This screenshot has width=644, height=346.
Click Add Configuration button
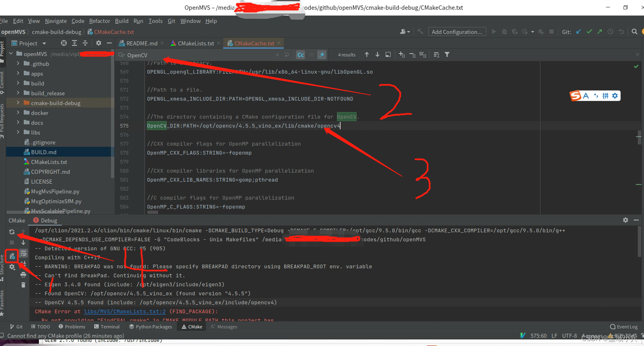pyautogui.click(x=457, y=32)
